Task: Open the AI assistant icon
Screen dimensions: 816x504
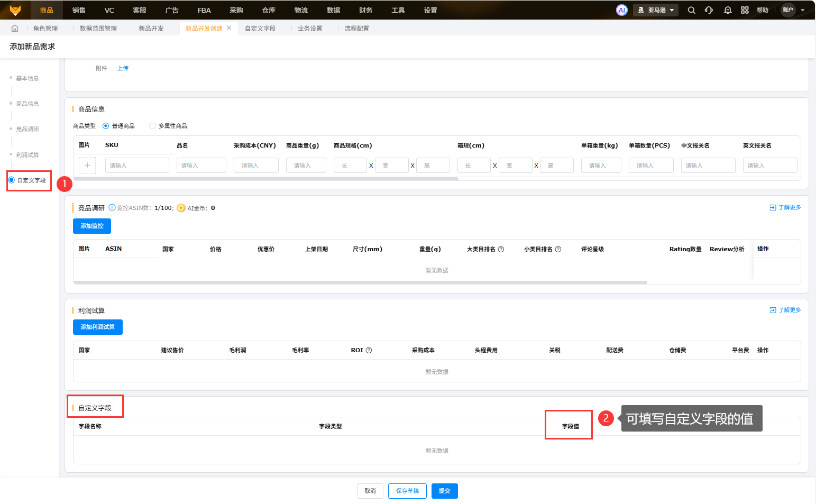Action: click(x=622, y=10)
